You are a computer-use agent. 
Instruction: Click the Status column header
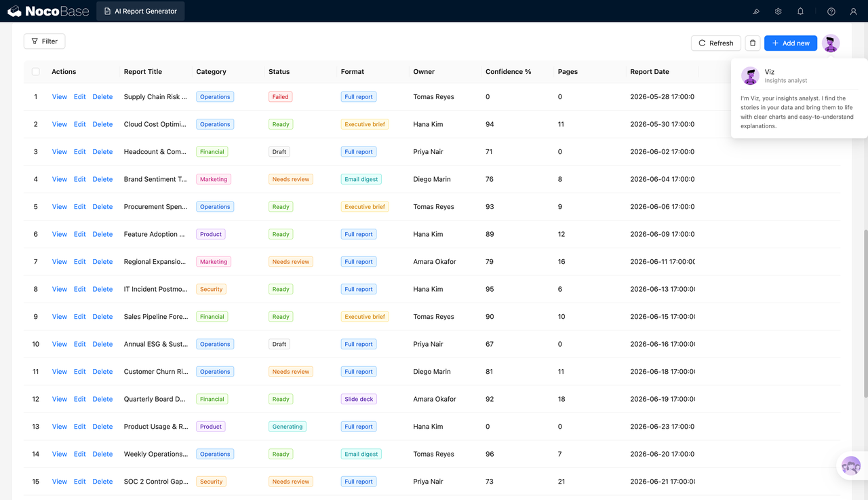click(279, 71)
